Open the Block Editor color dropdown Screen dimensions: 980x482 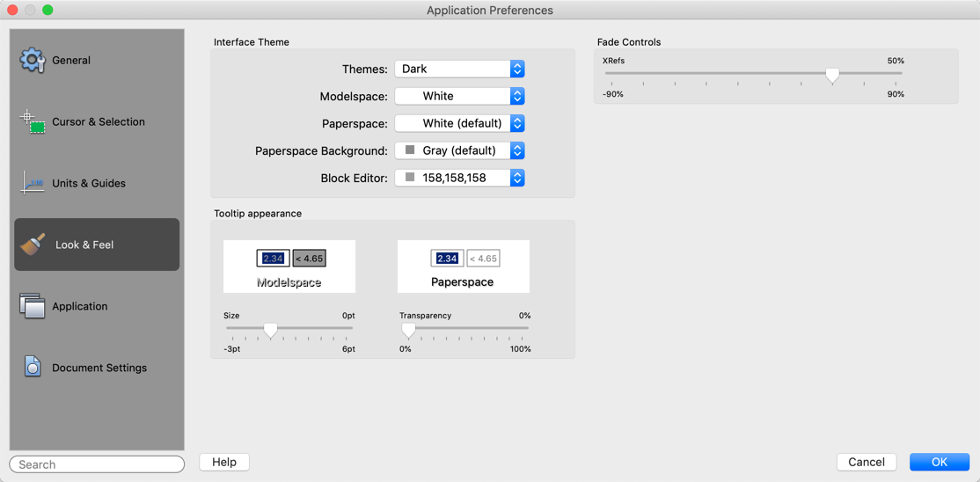[459, 178]
